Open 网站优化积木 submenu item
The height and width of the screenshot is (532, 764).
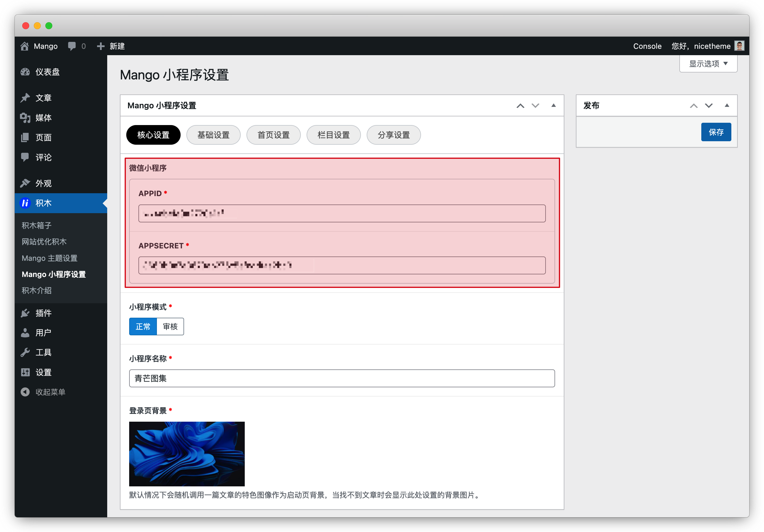tap(44, 242)
